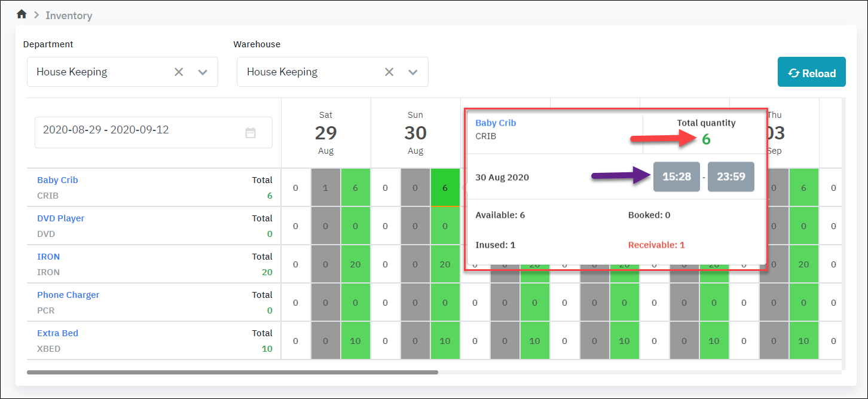The height and width of the screenshot is (399, 868).
Task: Expand the Department dropdown chevron
Action: coord(203,72)
